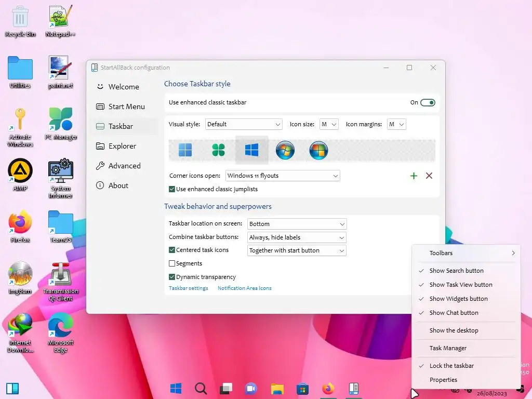Open Chat icon on taskbar
This screenshot has height=399, width=532.
[x=251, y=389]
